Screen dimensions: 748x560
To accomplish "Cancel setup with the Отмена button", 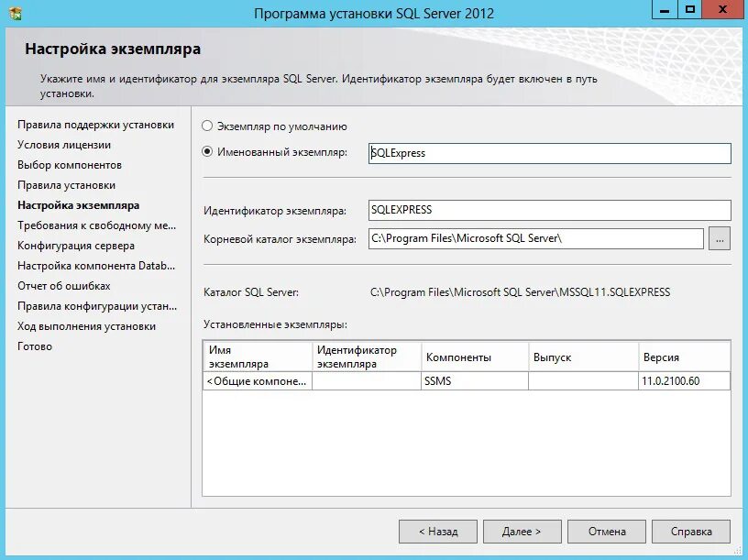I will pos(607,532).
